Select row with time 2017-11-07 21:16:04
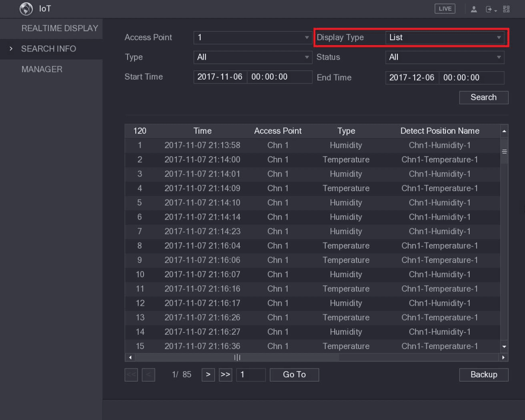 coord(313,246)
